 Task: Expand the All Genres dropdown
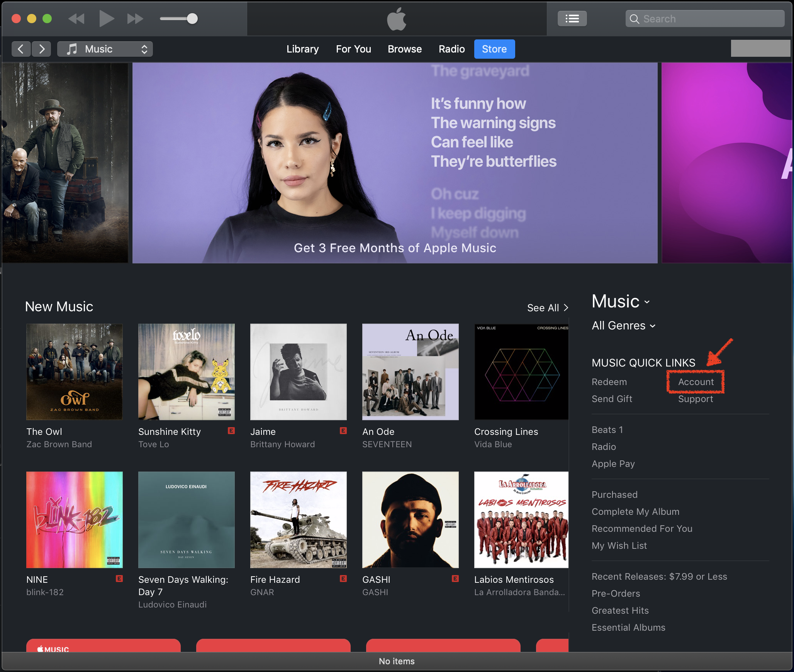pyautogui.click(x=623, y=326)
